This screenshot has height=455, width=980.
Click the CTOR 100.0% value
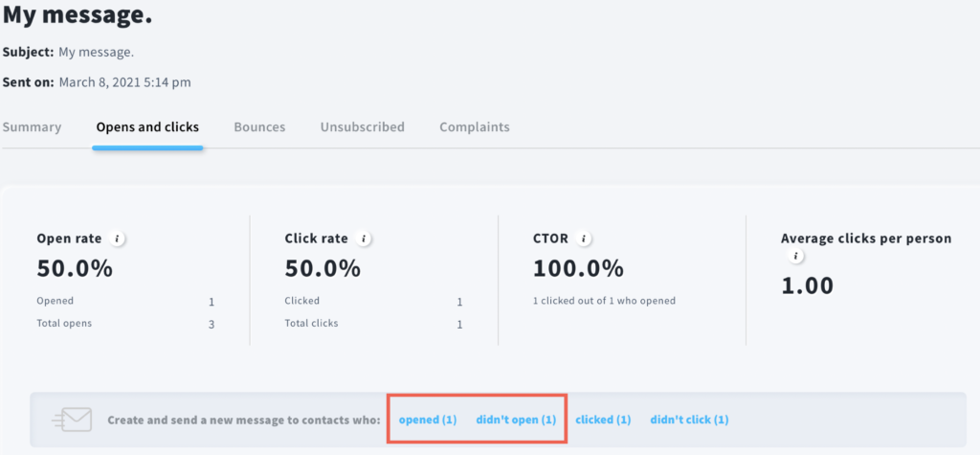pyautogui.click(x=578, y=268)
